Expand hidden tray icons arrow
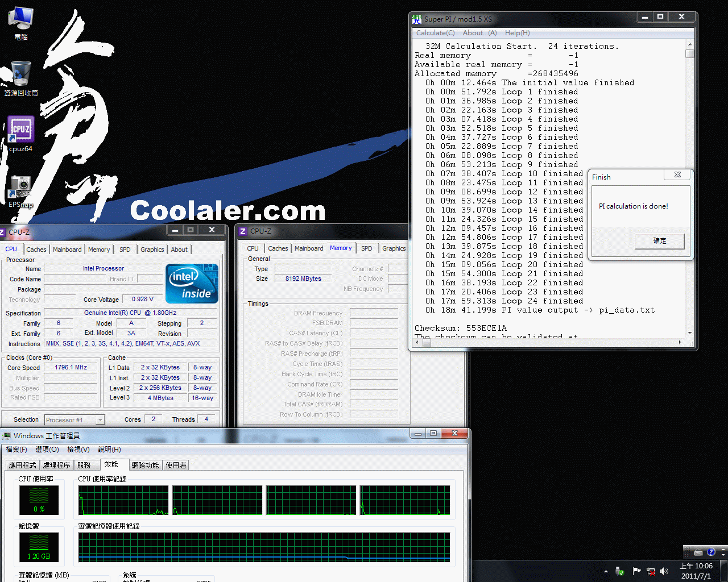728x582 pixels. coord(606,571)
